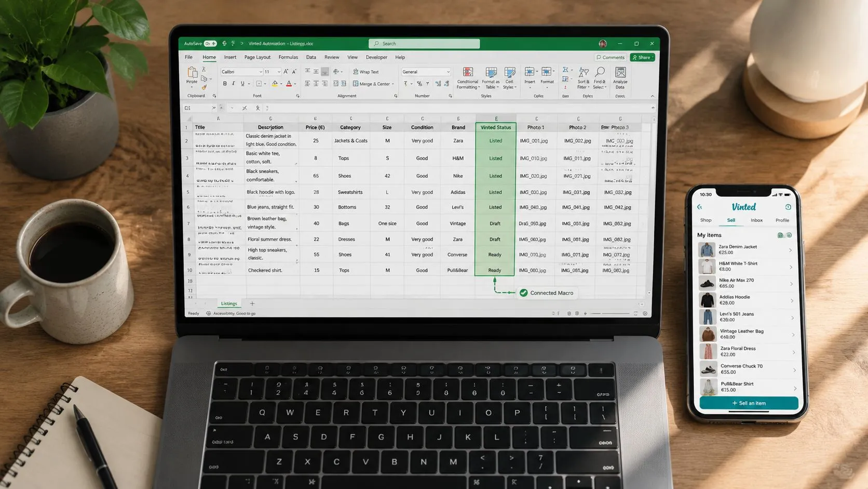Click the Increase Font Size icon

[x=286, y=72]
